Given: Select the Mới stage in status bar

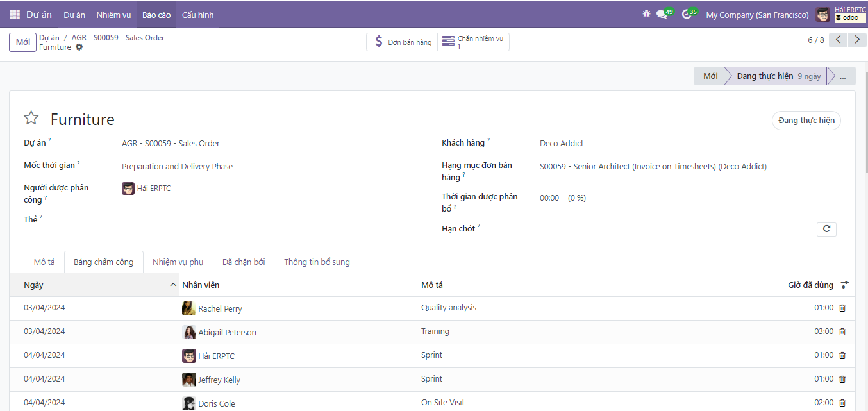Looking at the screenshot, I should (710, 76).
